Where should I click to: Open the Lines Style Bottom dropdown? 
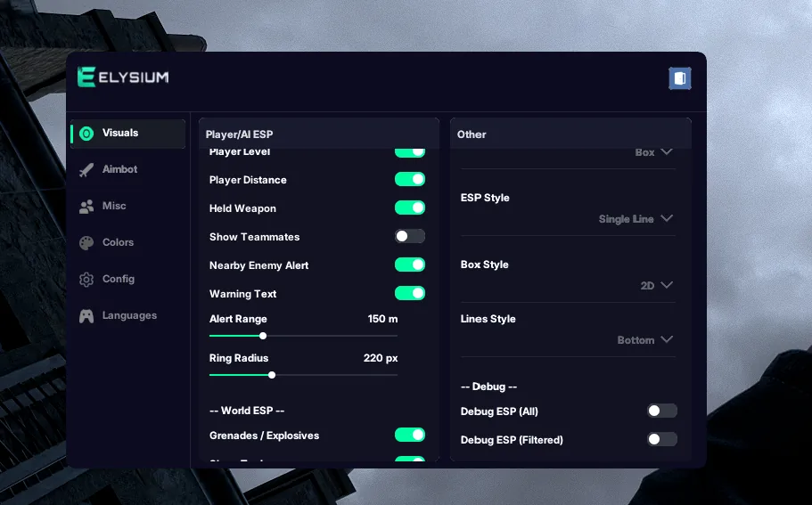pyautogui.click(x=645, y=340)
